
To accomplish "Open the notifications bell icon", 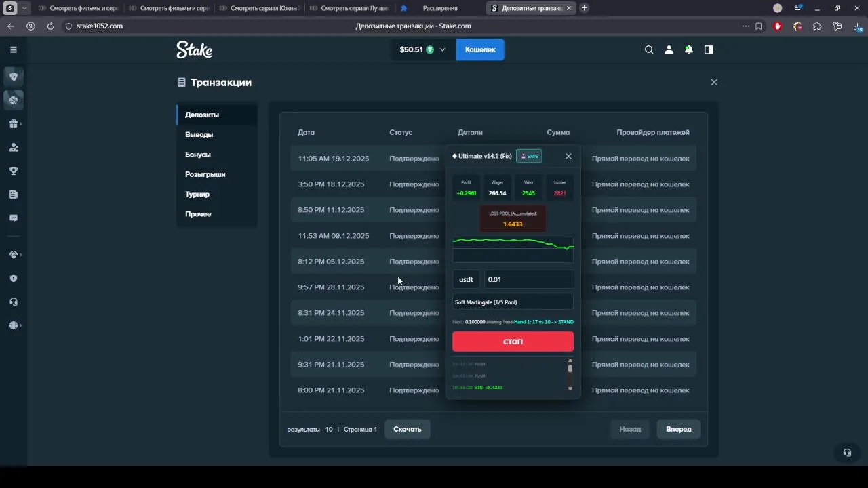I will [x=688, y=49].
